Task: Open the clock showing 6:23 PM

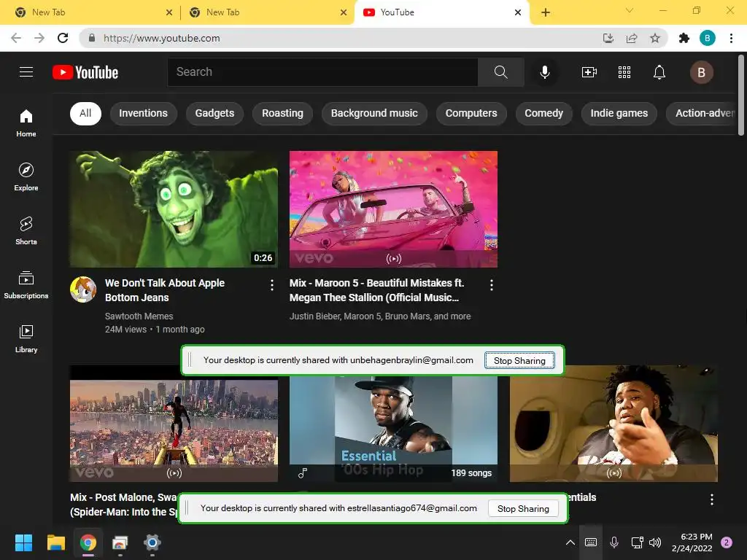Action: click(x=692, y=542)
